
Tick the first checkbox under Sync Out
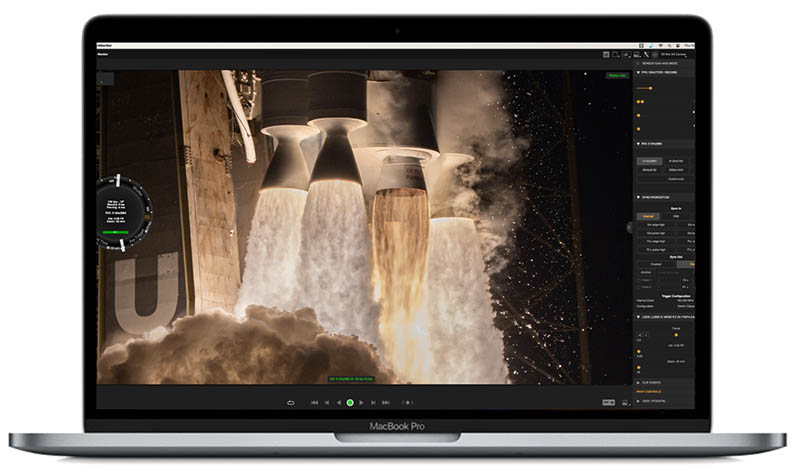click(639, 280)
